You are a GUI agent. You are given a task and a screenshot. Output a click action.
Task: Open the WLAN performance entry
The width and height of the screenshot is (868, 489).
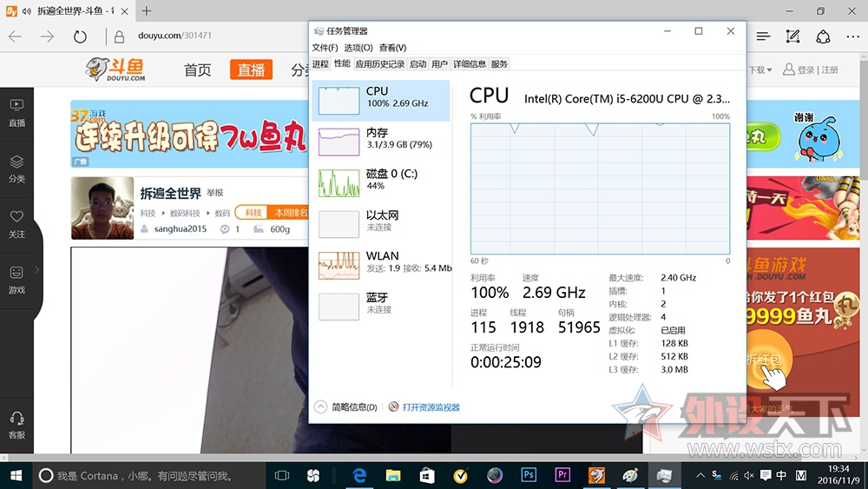tap(381, 265)
